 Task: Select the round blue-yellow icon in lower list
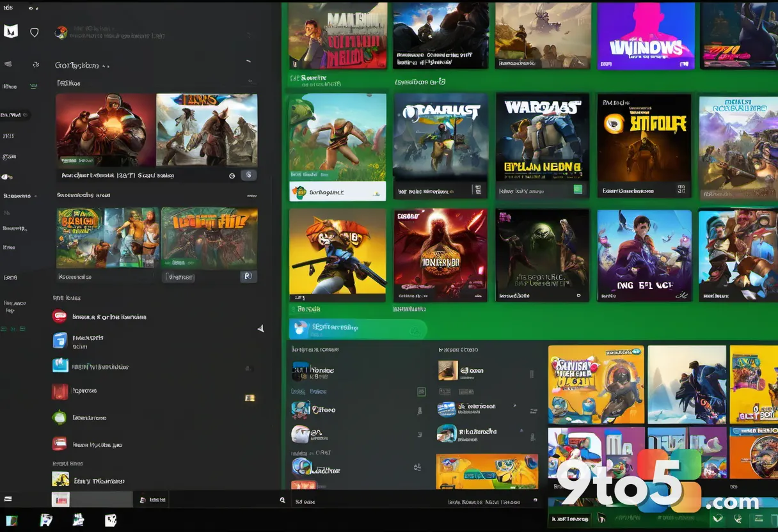click(301, 467)
